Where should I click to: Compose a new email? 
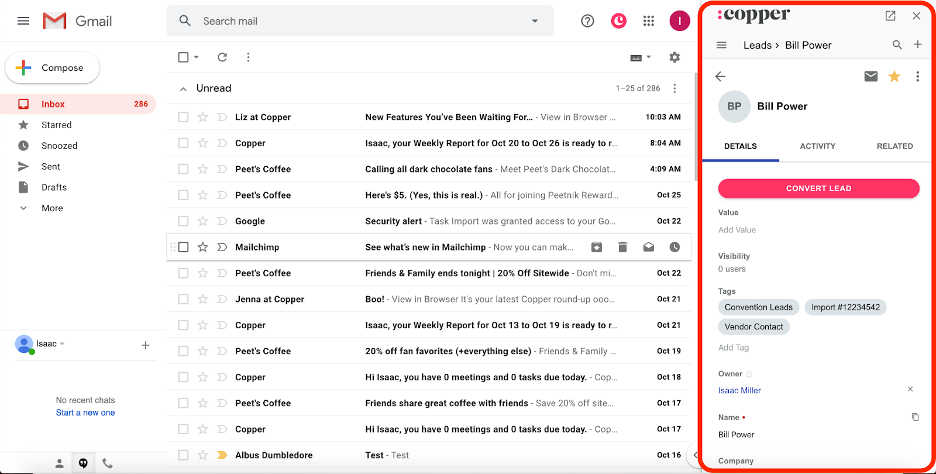(x=53, y=68)
